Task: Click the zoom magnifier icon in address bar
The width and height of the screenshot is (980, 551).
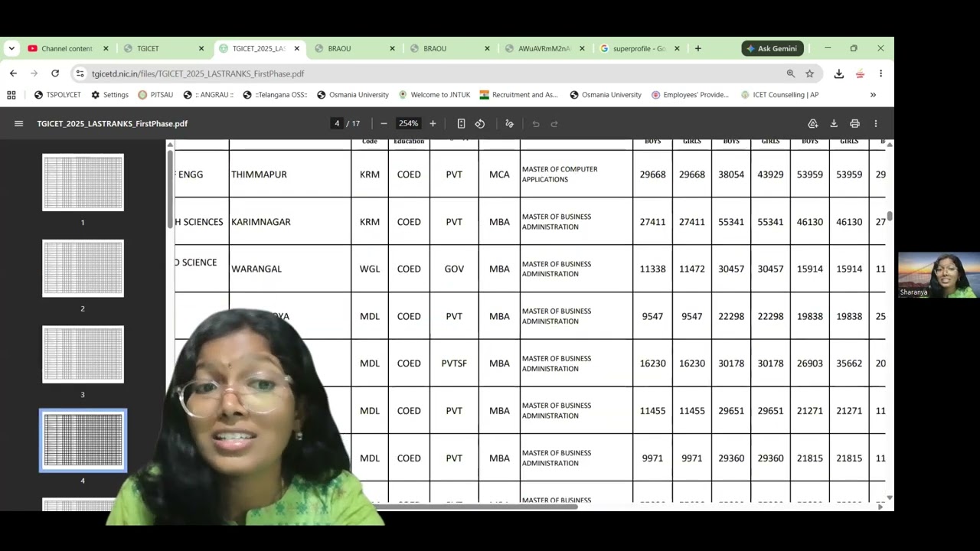Action: [791, 73]
